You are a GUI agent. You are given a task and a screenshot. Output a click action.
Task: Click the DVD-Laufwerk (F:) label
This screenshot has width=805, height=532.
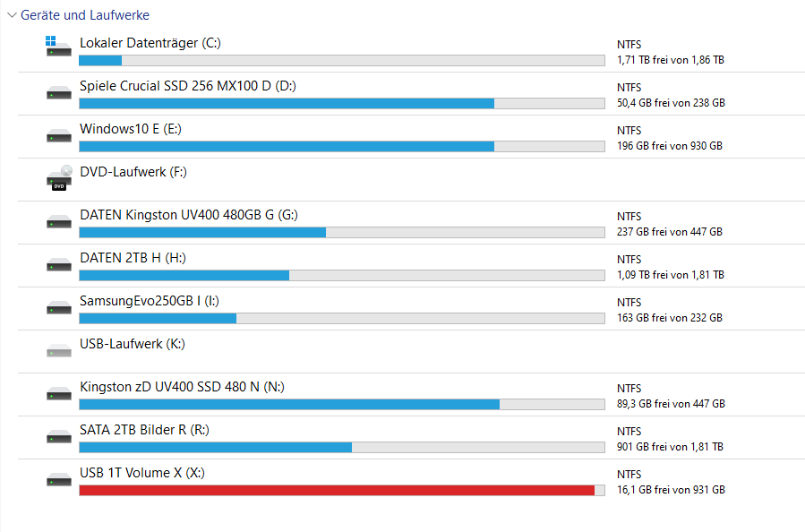pyautogui.click(x=133, y=172)
